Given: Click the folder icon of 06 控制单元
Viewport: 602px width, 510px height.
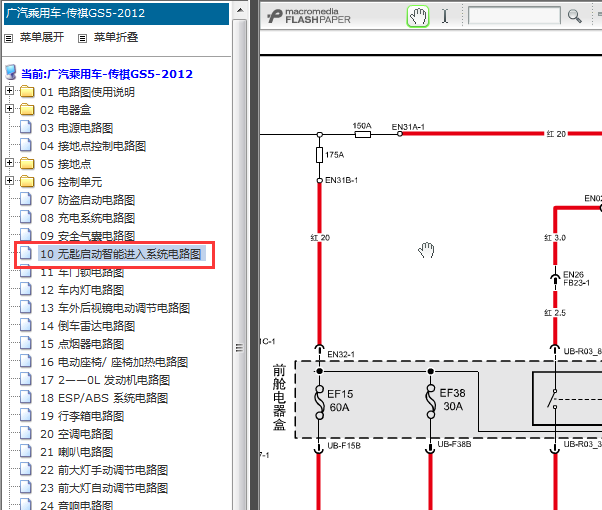Looking at the screenshot, I should tap(26, 182).
